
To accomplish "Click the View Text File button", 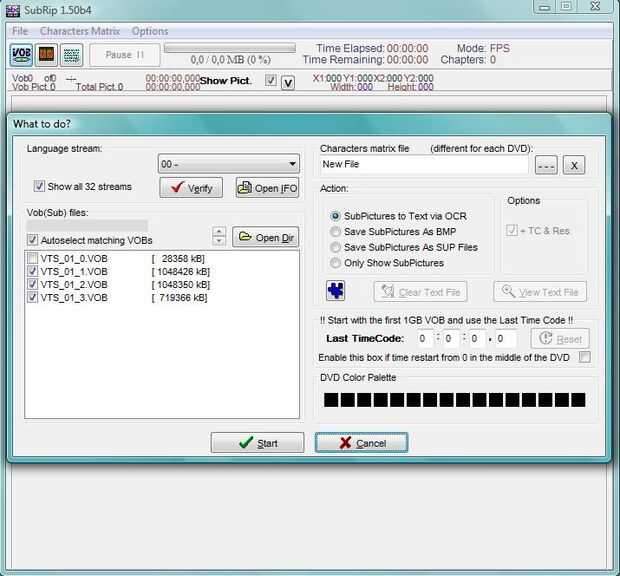I will tap(540, 292).
